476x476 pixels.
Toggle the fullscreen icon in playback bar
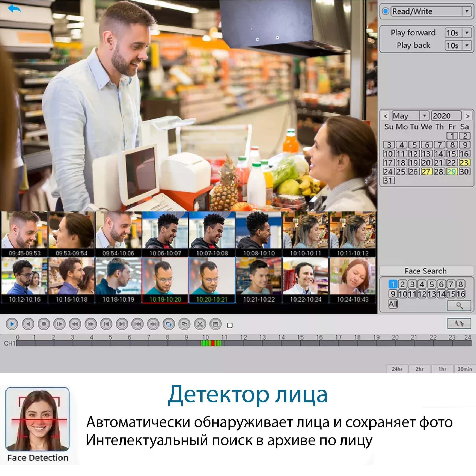click(169, 324)
